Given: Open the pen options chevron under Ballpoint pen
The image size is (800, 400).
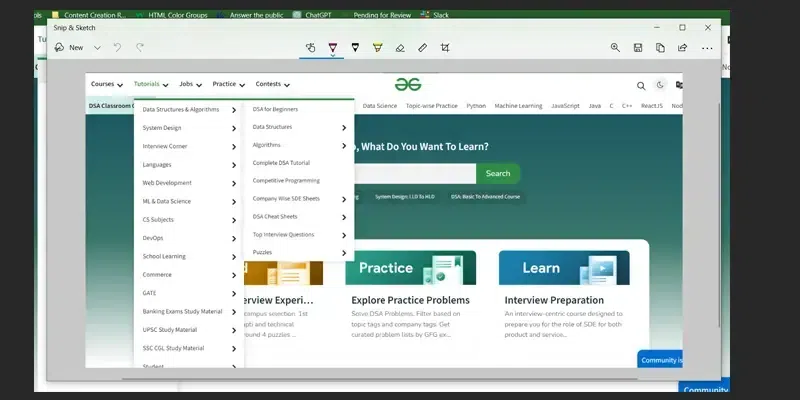Looking at the screenshot, I should [x=333, y=55].
